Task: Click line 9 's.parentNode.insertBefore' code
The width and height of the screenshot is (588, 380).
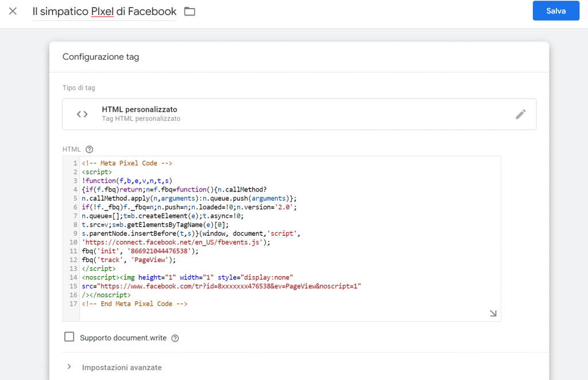Action: 191,233
